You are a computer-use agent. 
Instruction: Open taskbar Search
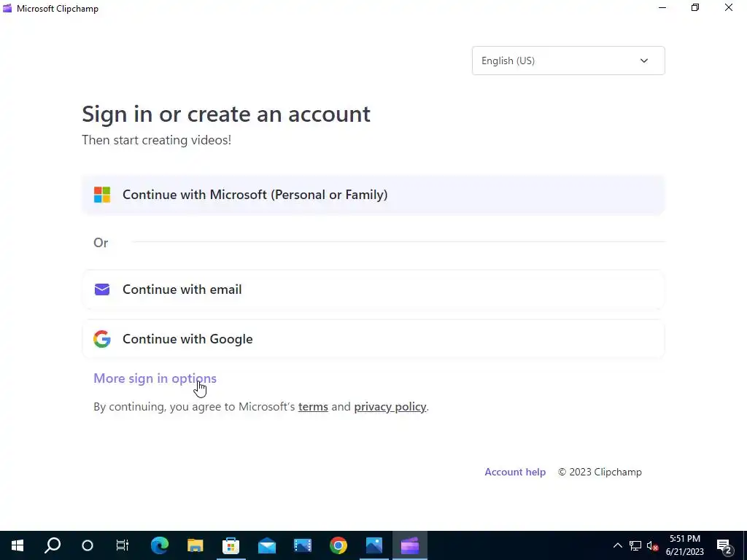[53, 545]
